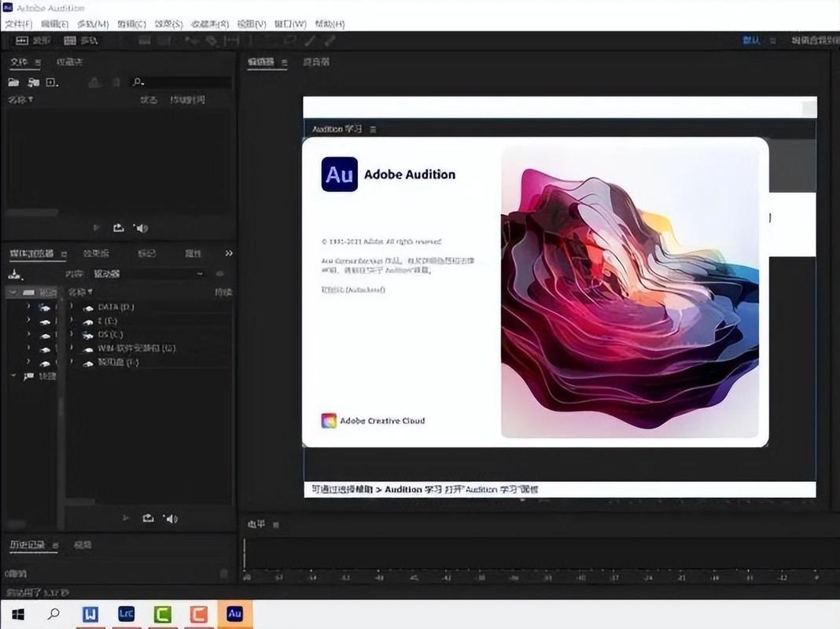Expand the OS (C:) drive in contents list
The width and height of the screenshot is (840, 629).
click(72, 334)
